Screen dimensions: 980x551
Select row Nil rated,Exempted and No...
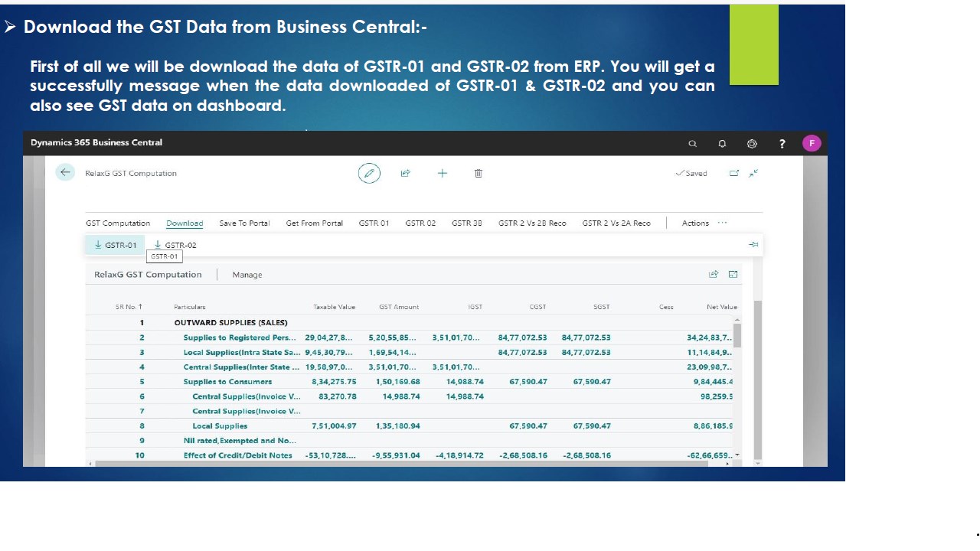410,441
